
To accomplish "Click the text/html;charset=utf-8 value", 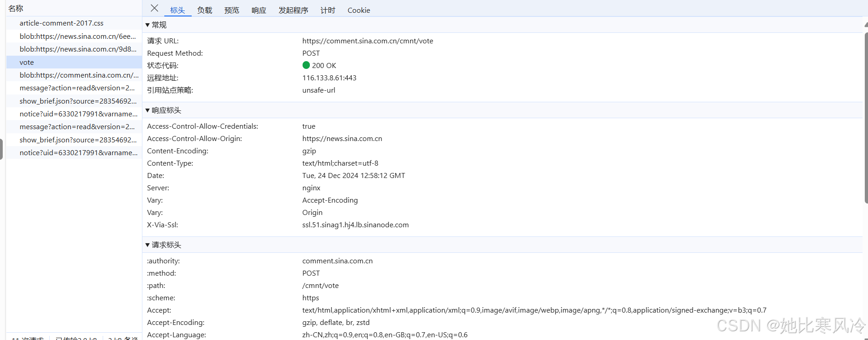I will pos(340,163).
